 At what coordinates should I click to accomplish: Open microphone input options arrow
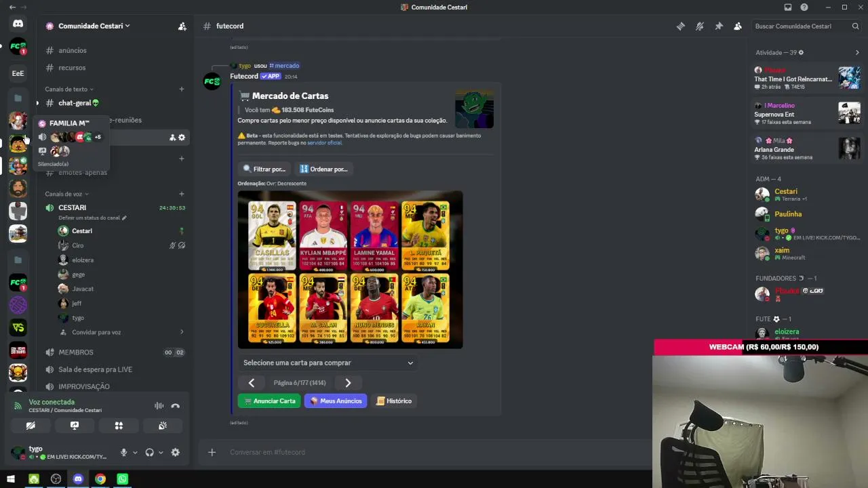[135, 453]
